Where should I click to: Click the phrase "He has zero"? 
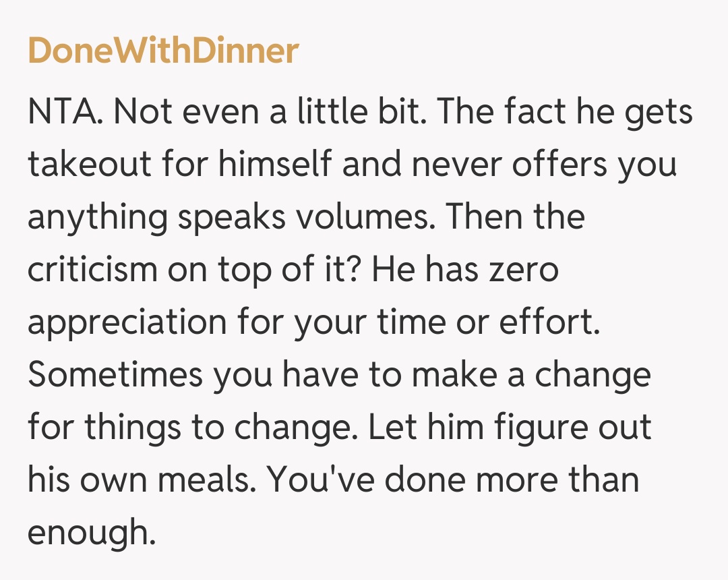click(466, 270)
